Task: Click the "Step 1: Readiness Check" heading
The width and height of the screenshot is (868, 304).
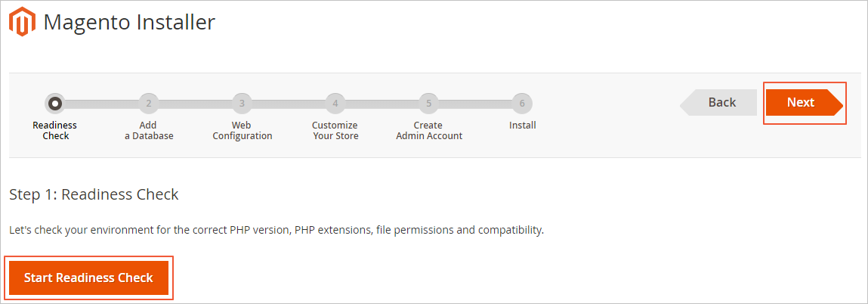Action: pyautogui.click(x=94, y=194)
